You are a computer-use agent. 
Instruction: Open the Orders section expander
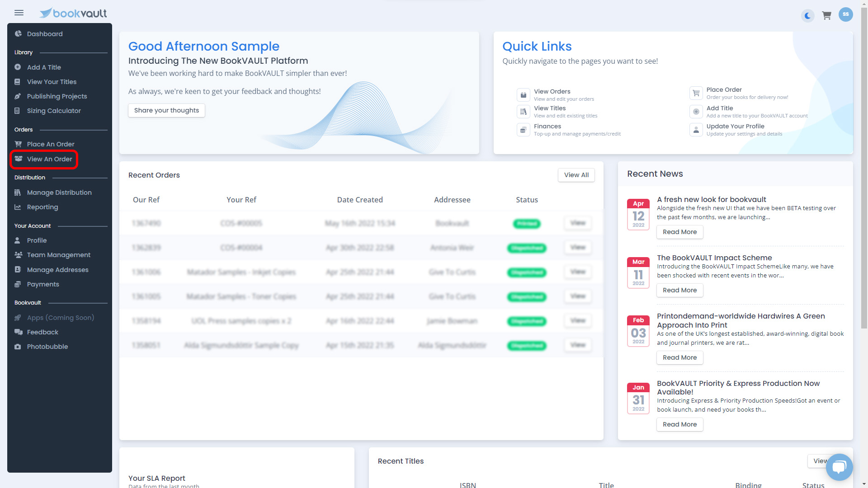(x=23, y=130)
